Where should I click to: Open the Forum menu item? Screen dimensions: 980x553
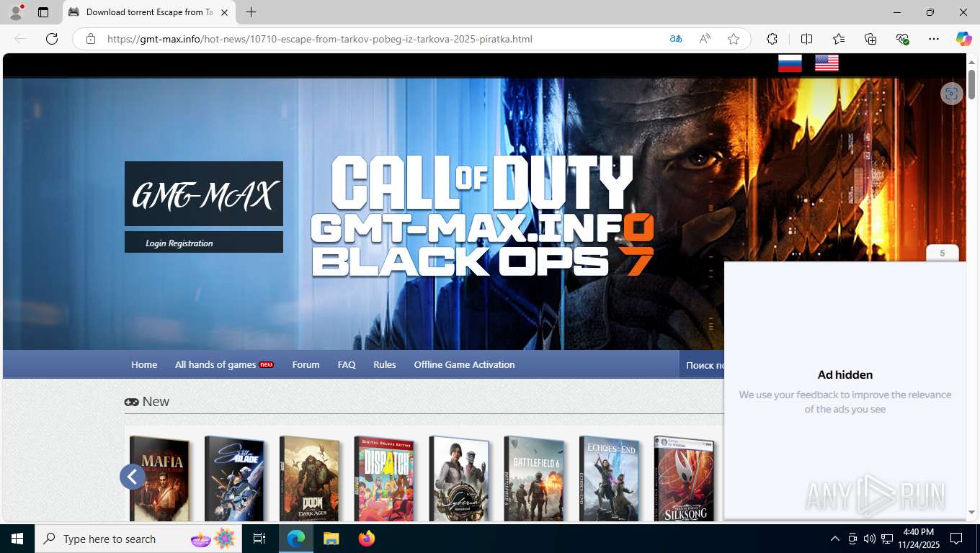coord(306,364)
